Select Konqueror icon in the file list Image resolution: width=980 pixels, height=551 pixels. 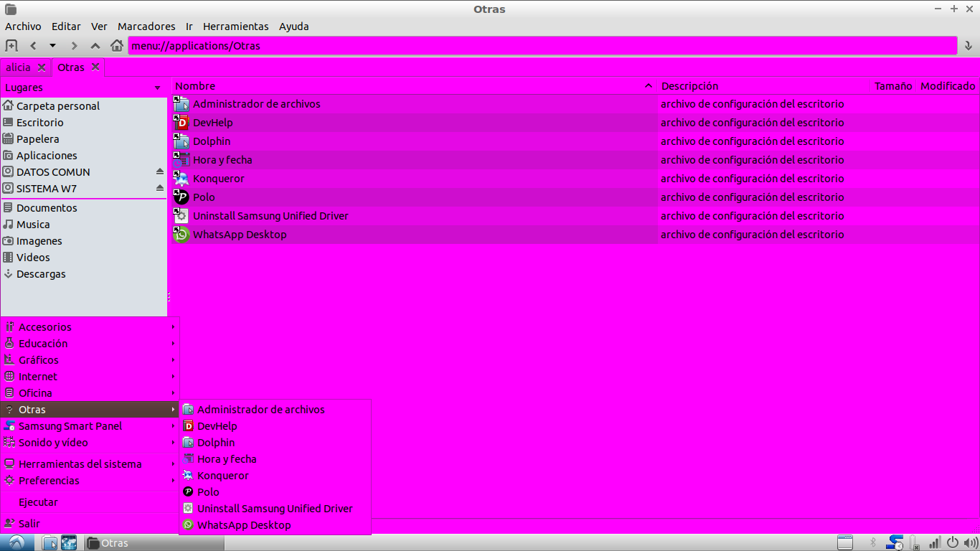point(182,179)
